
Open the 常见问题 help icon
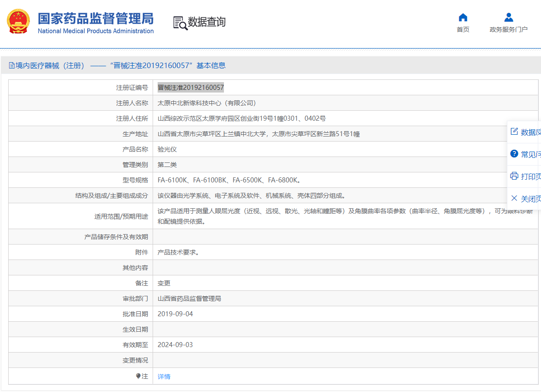click(x=514, y=154)
